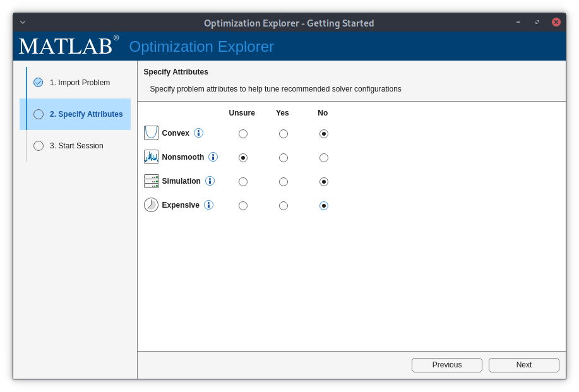Go to step 1. Import Problem
The image size is (579, 392).
(80, 83)
